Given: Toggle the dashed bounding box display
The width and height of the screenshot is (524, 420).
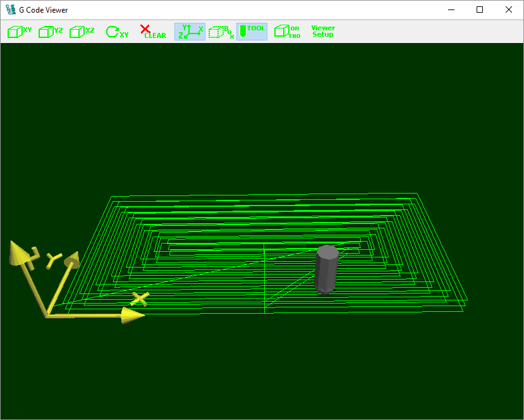Looking at the screenshot, I should click(221, 32).
